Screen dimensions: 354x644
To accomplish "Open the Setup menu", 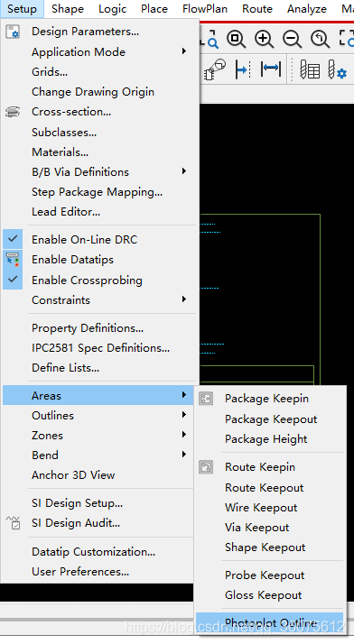I will (22, 9).
